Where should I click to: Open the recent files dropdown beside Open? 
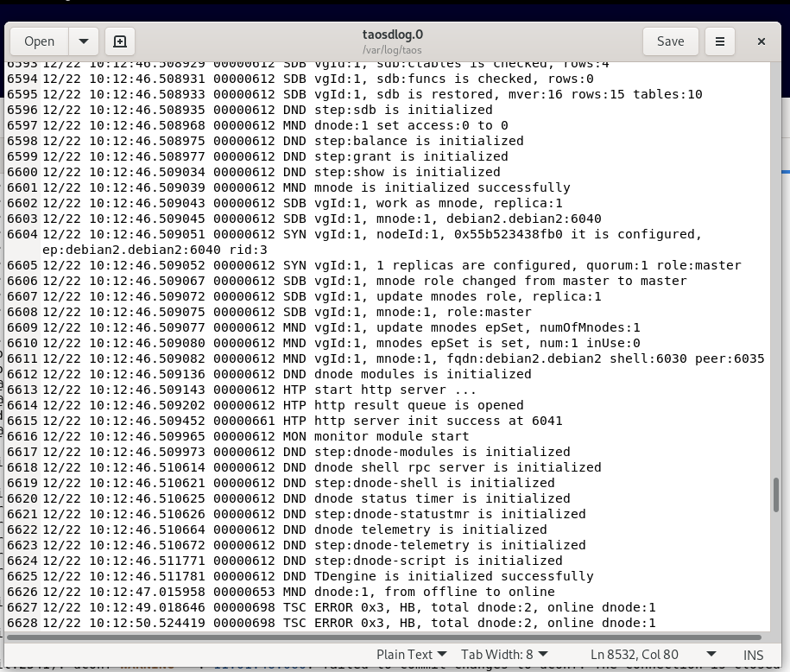[x=83, y=41]
